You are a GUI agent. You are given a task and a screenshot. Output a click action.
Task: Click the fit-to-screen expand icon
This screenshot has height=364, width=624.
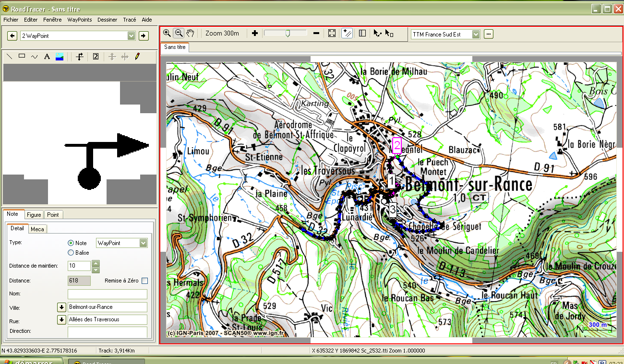click(x=332, y=33)
